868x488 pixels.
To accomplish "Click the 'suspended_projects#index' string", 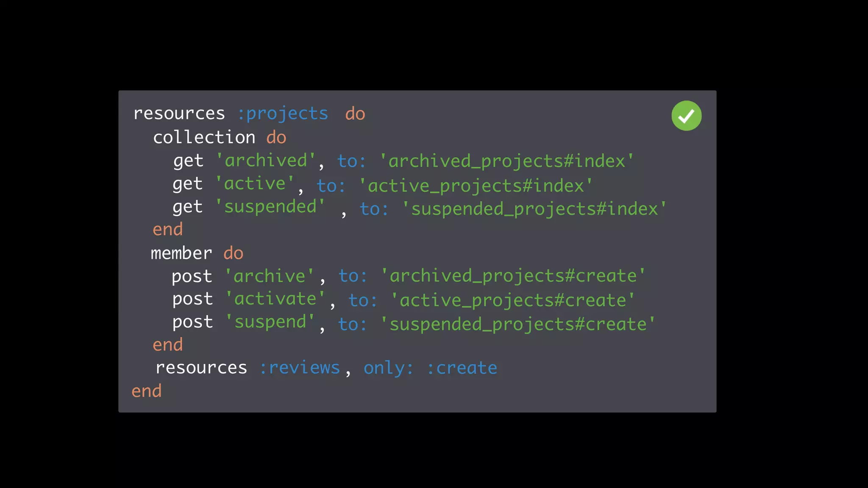I will click(x=534, y=209).
